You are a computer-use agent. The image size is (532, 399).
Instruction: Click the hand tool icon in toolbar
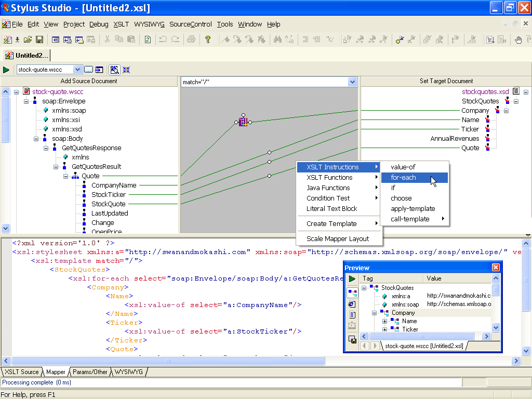(518, 39)
